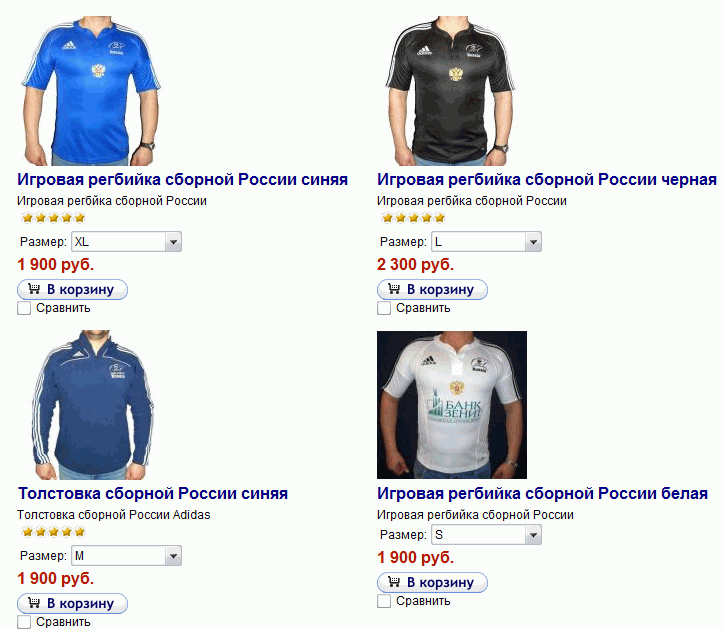Check Сравнить for the black rugby jersey
This screenshot has height=630, width=723.
(x=384, y=308)
